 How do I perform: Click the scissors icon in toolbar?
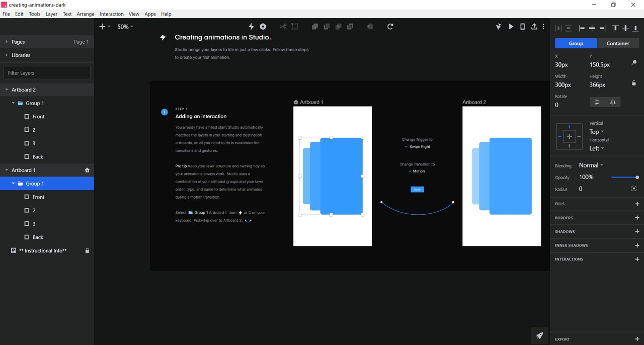point(283,27)
